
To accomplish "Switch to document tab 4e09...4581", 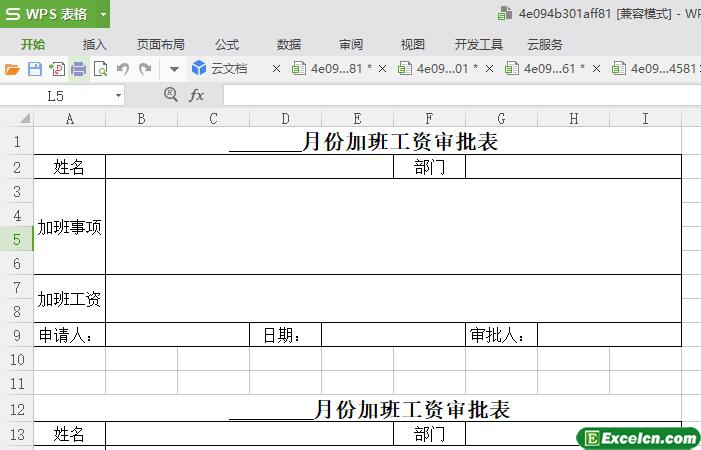I will tap(655, 69).
